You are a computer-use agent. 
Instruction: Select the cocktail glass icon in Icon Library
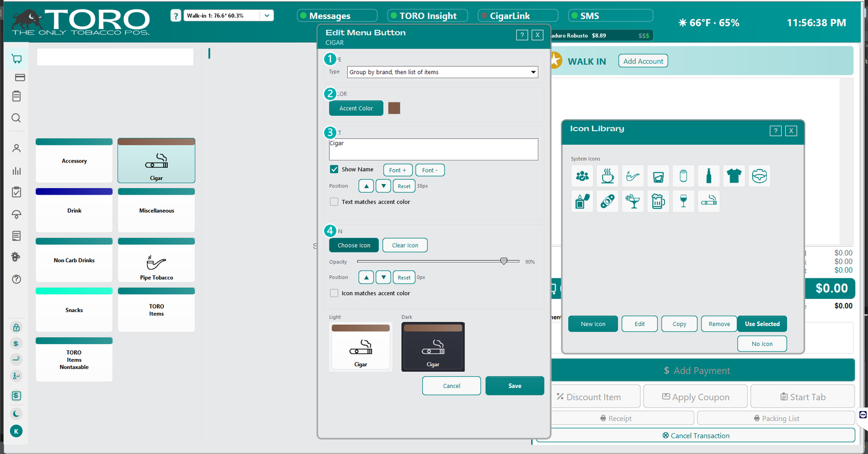click(633, 201)
